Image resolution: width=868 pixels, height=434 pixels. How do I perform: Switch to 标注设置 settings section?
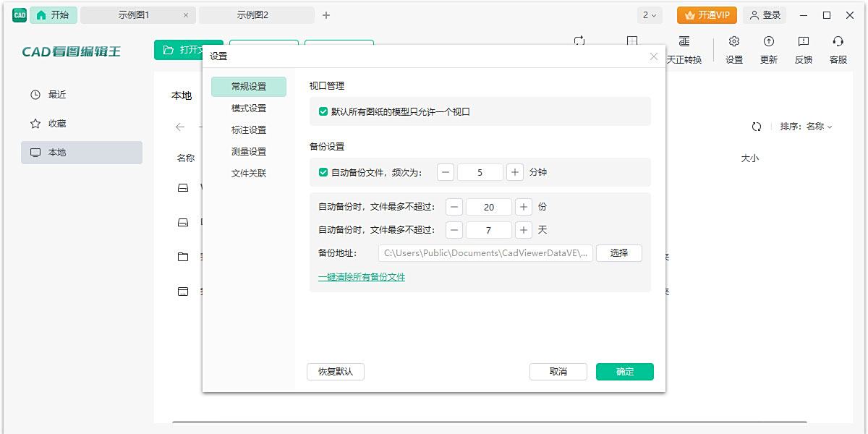(249, 130)
